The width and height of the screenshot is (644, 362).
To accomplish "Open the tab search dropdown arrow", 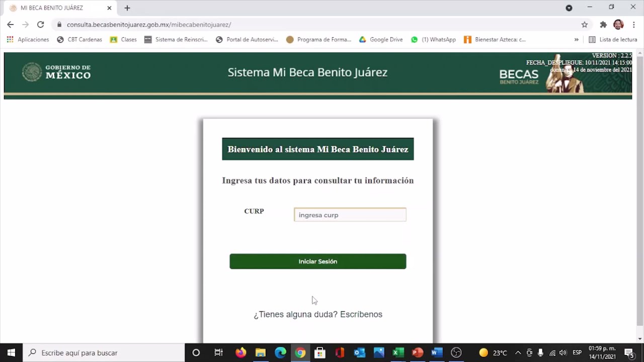I will click(x=569, y=8).
